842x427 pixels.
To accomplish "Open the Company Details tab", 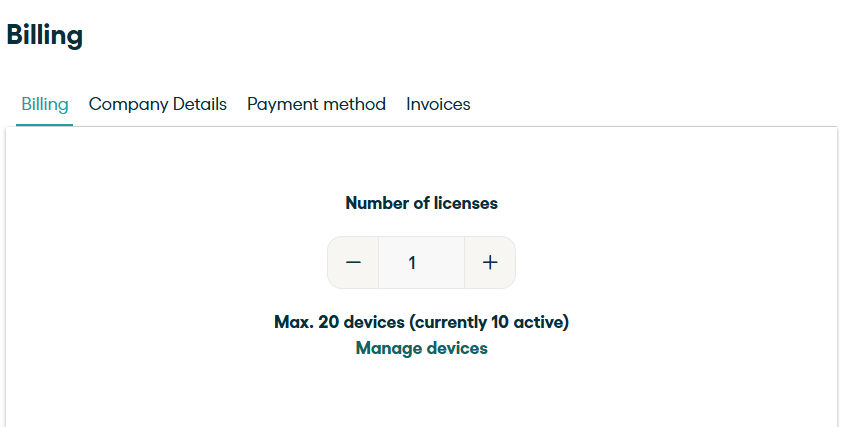I will coord(158,104).
